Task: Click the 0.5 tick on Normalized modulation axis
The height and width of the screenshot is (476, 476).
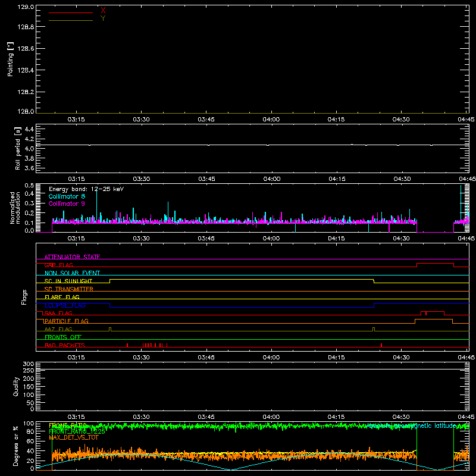Action: 29,186
